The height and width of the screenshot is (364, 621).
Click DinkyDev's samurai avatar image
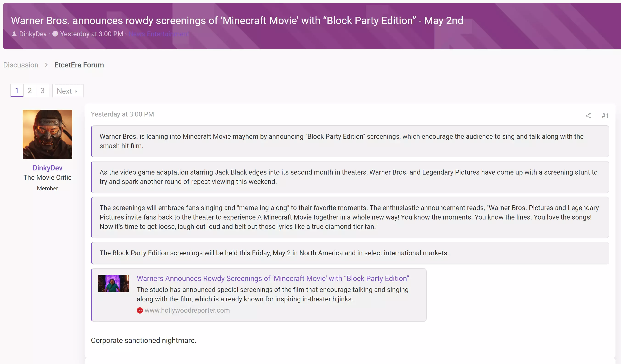point(47,134)
